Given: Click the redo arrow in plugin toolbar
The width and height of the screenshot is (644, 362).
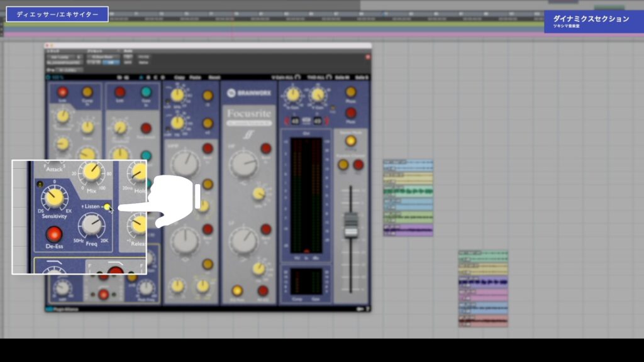Looking at the screenshot, I should pos(126,77).
